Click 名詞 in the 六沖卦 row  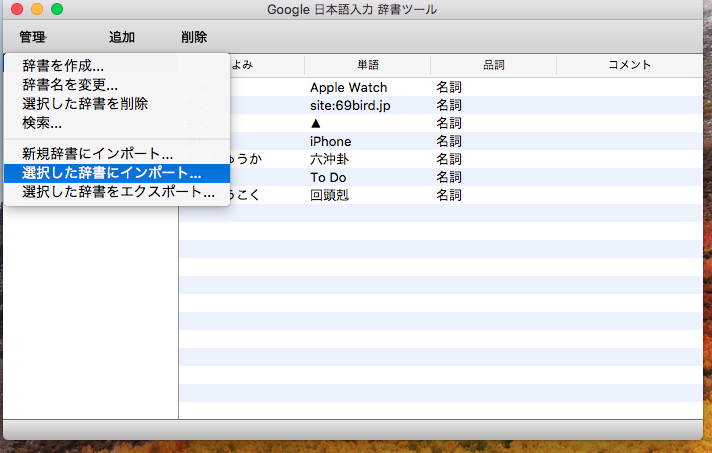click(x=449, y=159)
